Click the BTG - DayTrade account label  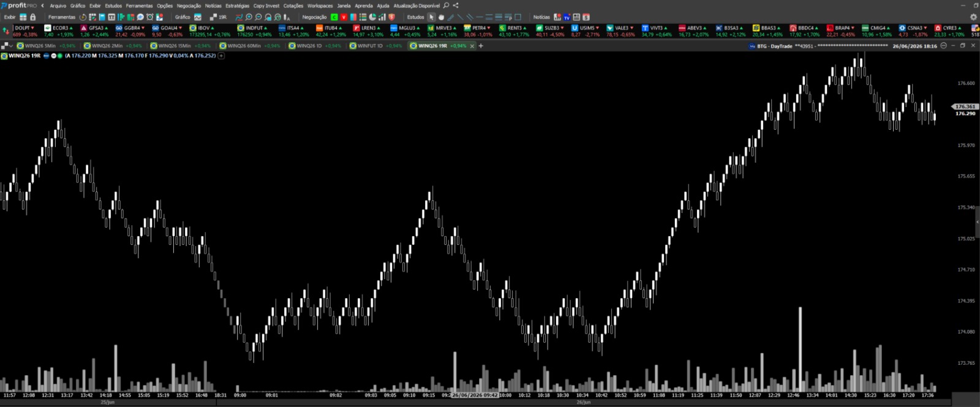coord(774,46)
